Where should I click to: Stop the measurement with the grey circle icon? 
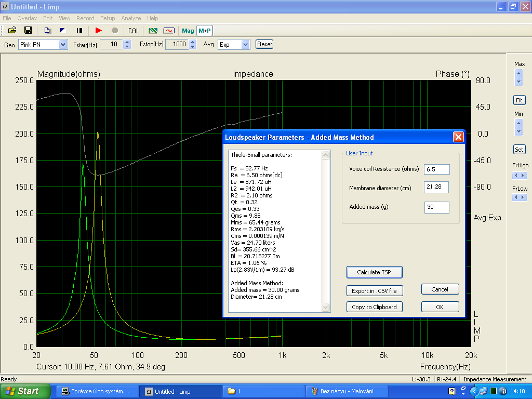115,31
